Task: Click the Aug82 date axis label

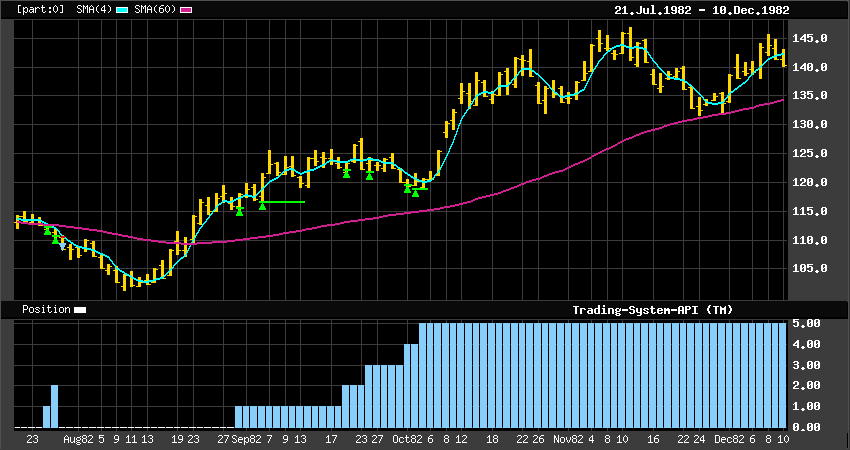Action: (x=79, y=439)
